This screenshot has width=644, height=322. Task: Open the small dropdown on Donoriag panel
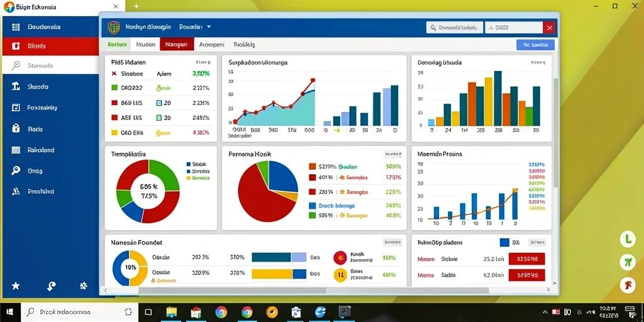point(538,63)
